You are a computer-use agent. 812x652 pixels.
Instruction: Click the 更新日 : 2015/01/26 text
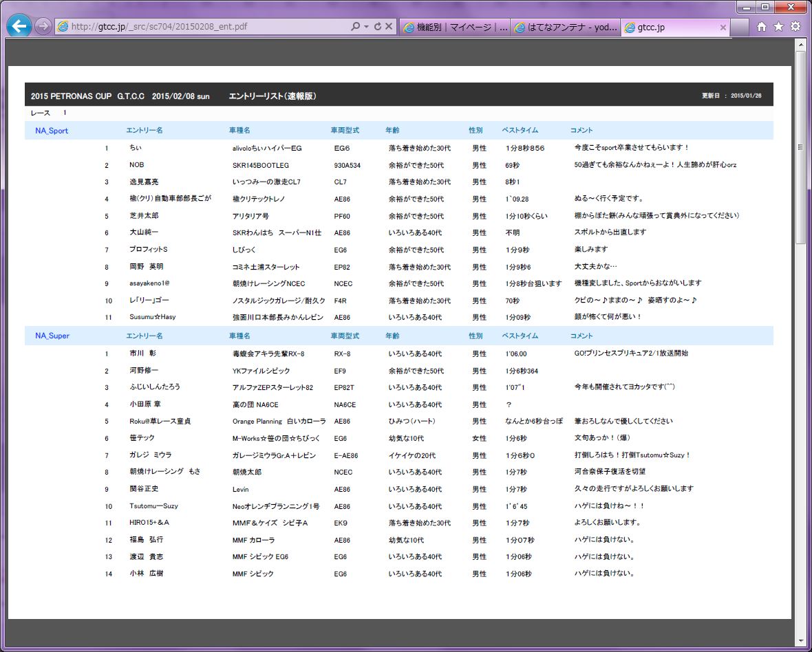[731, 96]
